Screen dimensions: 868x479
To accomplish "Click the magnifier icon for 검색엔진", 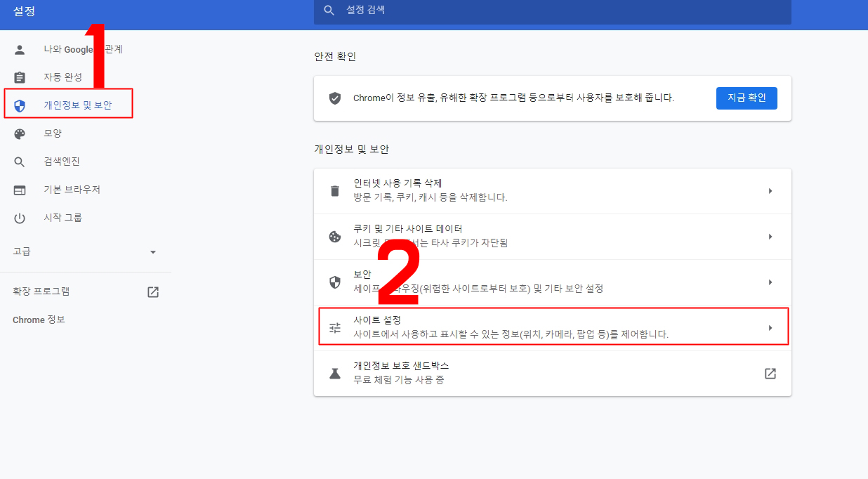I will pyautogui.click(x=20, y=162).
